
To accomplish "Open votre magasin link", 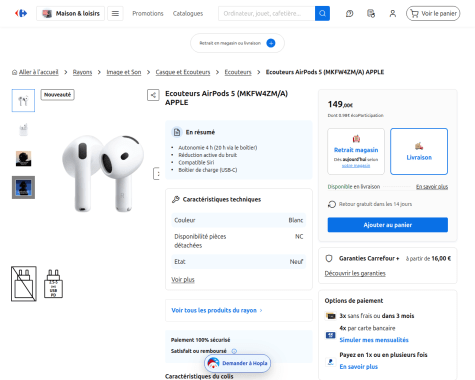I will coord(356,166).
